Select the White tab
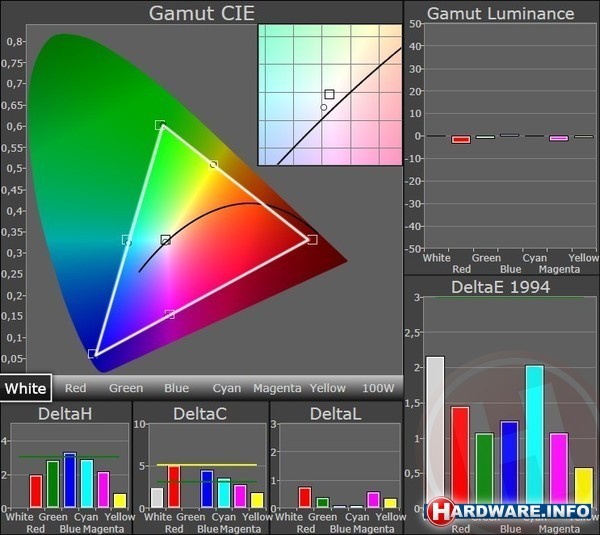 click(26, 388)
